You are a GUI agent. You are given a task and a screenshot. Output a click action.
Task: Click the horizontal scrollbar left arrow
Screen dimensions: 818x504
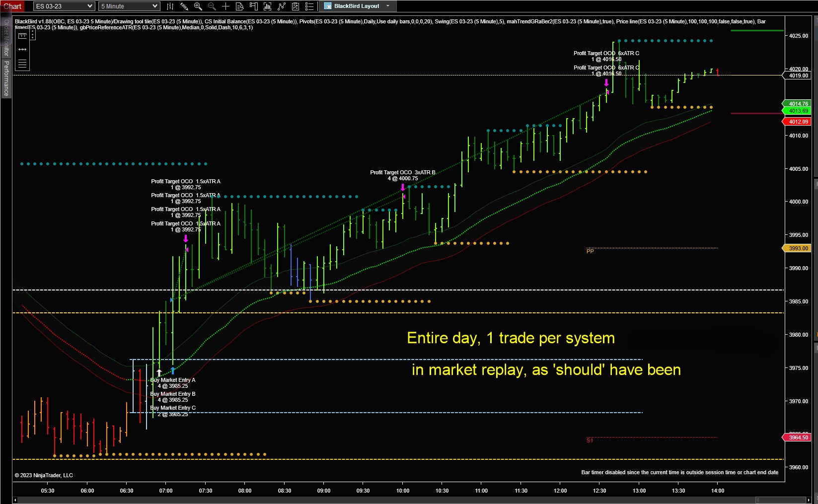(x=15, y=500)
